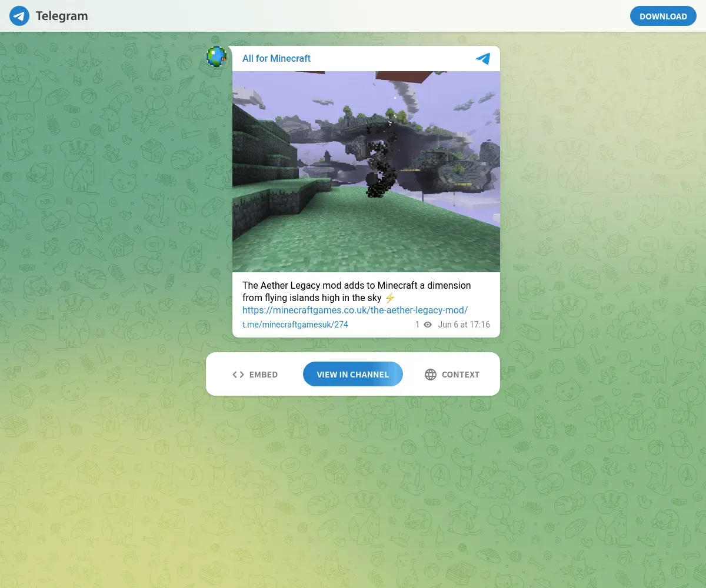Viewport: 706px width, 588px height.
Task: Click the Embed label text
Action: [x=264, y=375]
